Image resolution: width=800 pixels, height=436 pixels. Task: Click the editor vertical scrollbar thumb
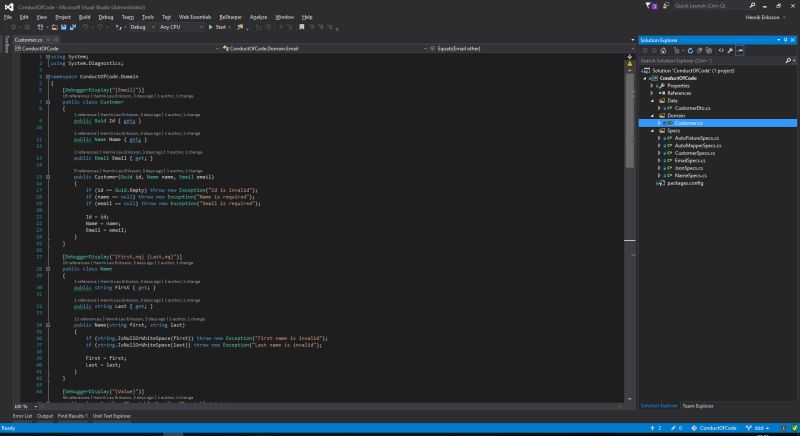click(630, 121)
